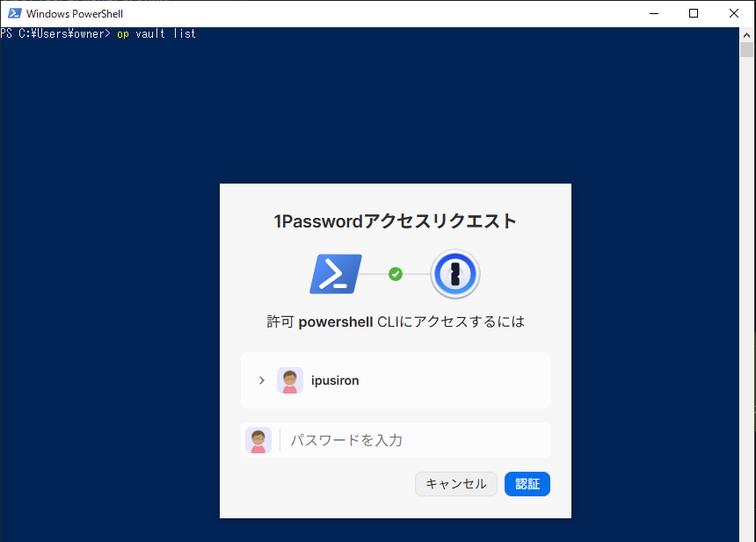Close the Windows PowerShell window
The width and height of the screenshot is (756, 542).
tap(734, 13)
